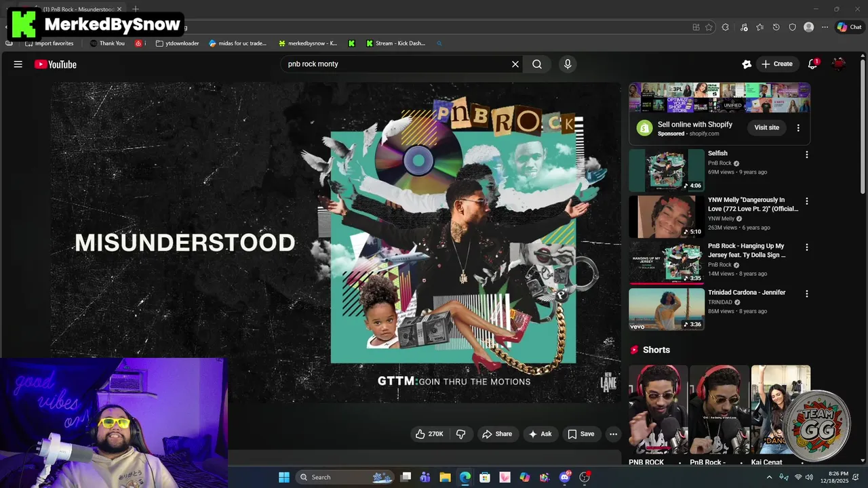Viewport: 868px width, 488px height.
Task: Add page to favorites with star icon
Action: point(709,27)
